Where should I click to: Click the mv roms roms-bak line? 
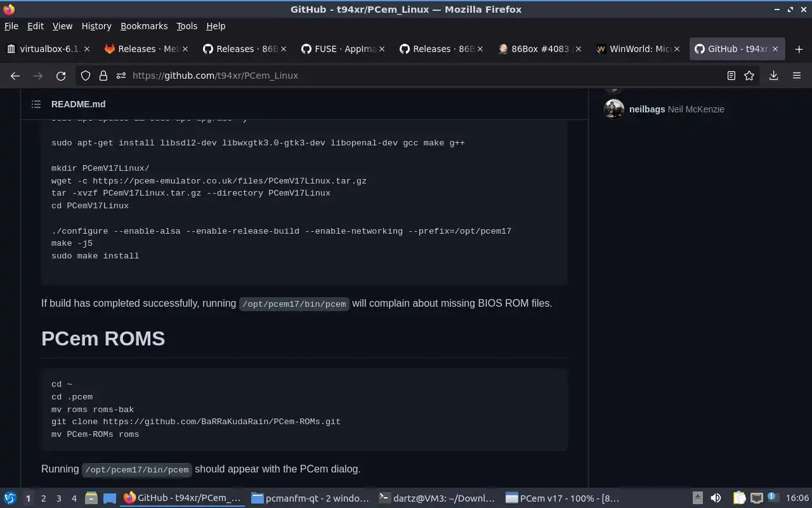[93, 410]
